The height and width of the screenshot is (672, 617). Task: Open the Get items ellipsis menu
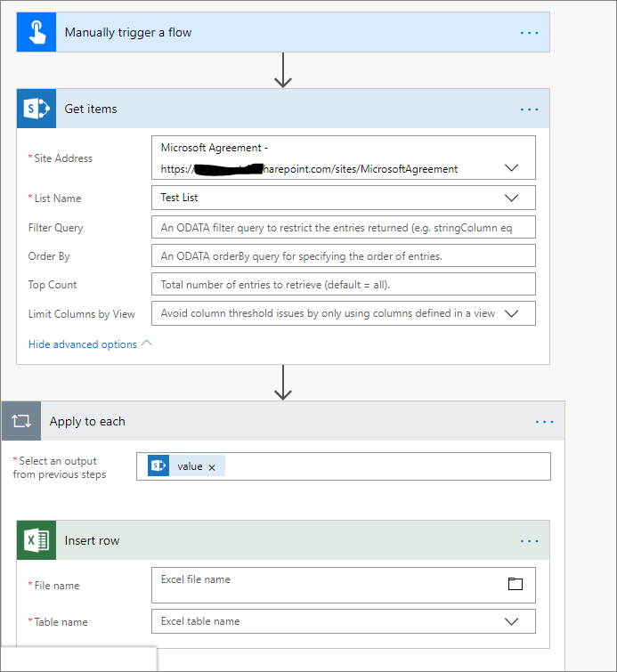(x=530, y=109)
